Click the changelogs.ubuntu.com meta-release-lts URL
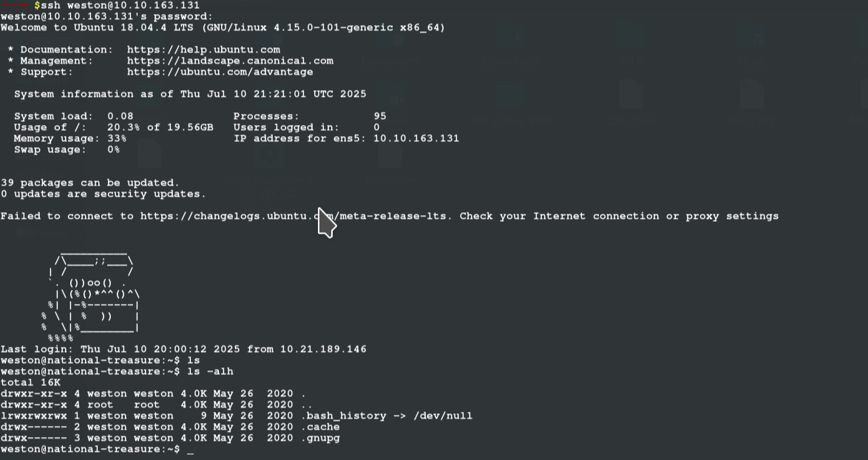The image size is (868, 460). pos(293,216)
